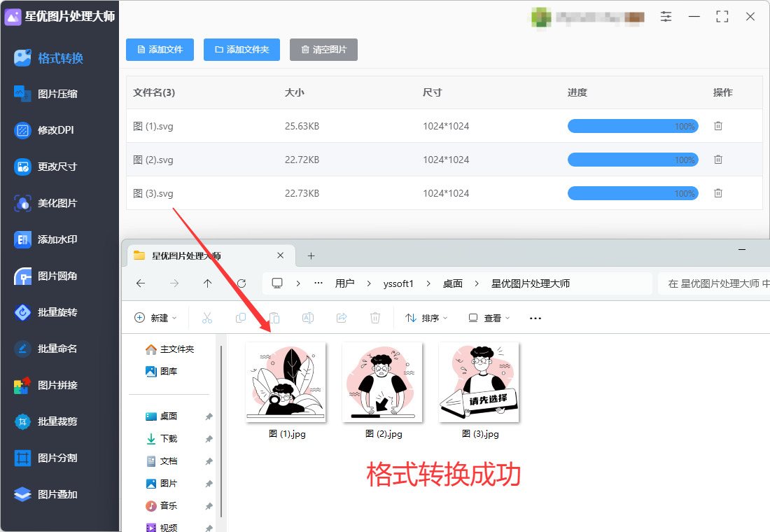Choose the 图片拼接 stitching icon
This screenshot has height=532, width=770.
(x=22, y=385)
